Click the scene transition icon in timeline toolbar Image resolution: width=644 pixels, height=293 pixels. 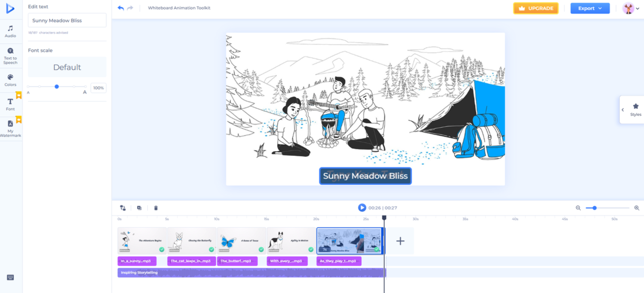click(x=123, y=208)
